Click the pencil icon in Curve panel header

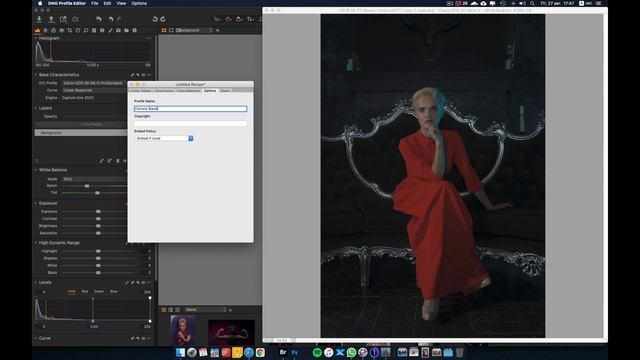[x=132, y=338]
